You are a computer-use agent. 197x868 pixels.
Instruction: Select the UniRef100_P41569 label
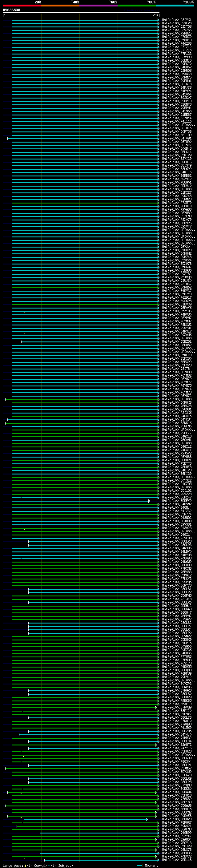click(x=176, y=728)
